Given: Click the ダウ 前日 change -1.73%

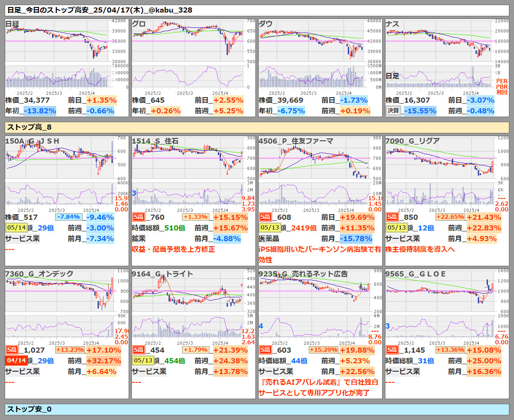Looking at the screenshot, I should click(x=354, y=100).
